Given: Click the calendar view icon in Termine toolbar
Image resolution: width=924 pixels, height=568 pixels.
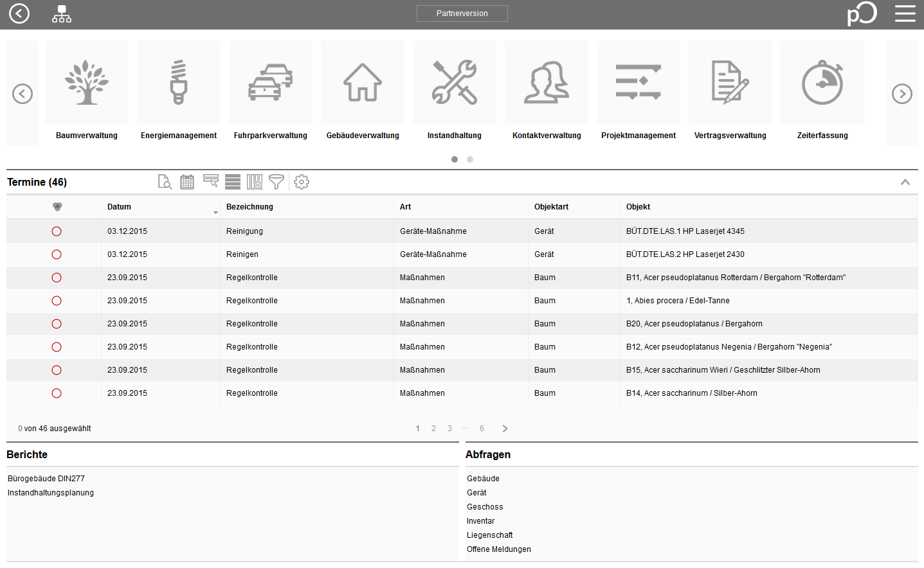Looking at the screenshot, I should [x=187, y=182].
